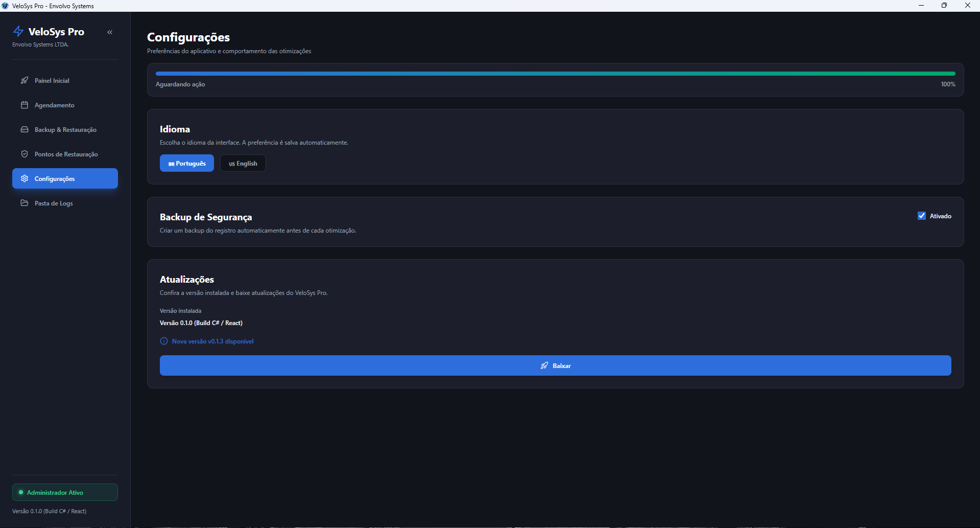Screen dimensions: 980x528
Task: Click the VeloSys Pro app icon in title bar
Action: click(5, 6)
